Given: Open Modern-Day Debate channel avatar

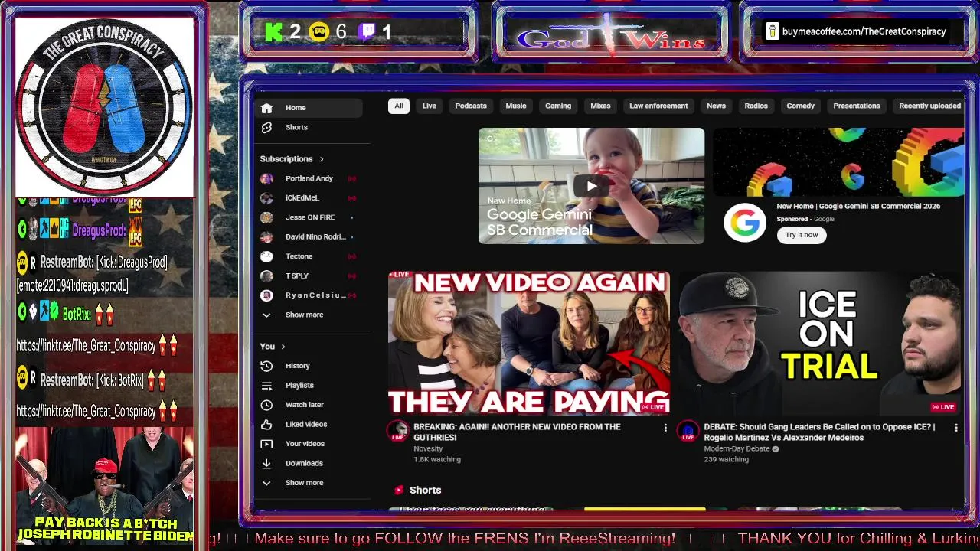Looking at the screenshot, I should [688, 431].
